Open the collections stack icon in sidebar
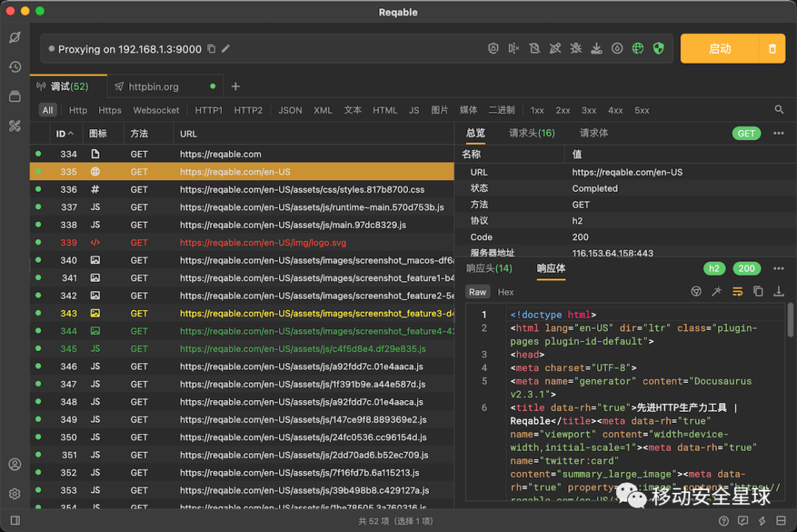 (15, 96)
